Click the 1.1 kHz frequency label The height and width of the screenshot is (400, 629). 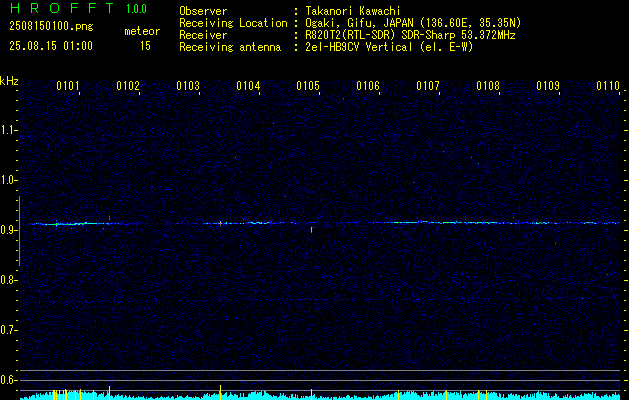9,130
